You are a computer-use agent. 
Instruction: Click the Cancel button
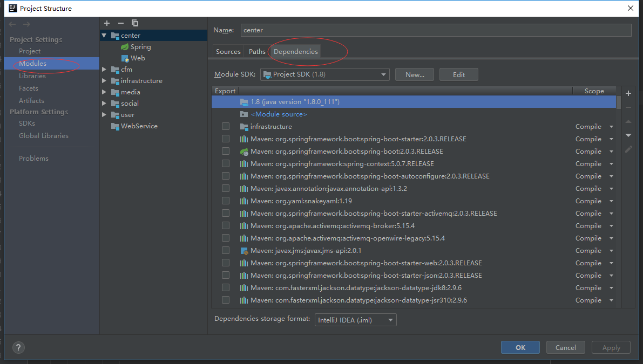pos(565,347)
